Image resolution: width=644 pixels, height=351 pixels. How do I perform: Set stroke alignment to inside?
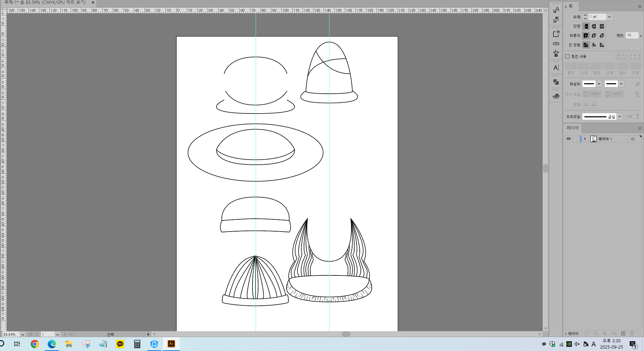[594, 45]
